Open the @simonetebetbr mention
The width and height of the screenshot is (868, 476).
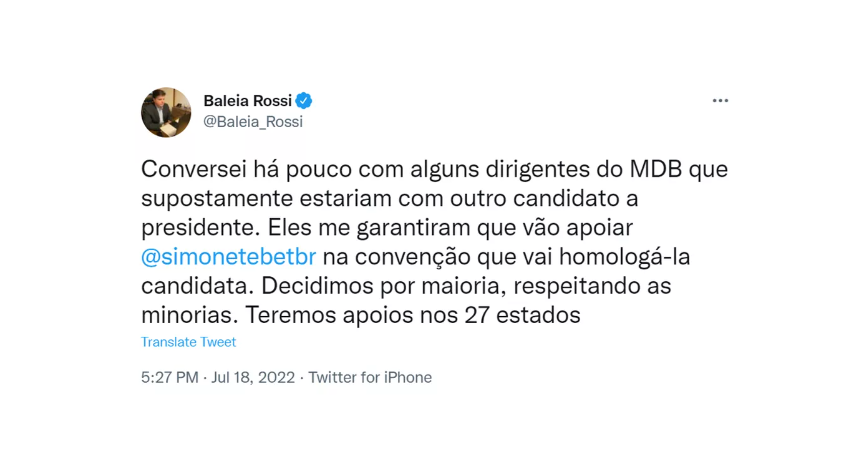tap(228, 257)
